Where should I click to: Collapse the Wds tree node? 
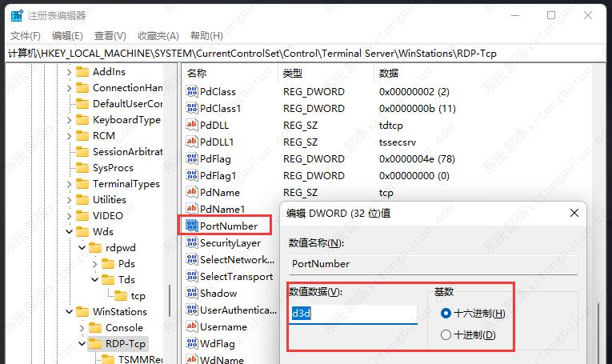[69, 232]
